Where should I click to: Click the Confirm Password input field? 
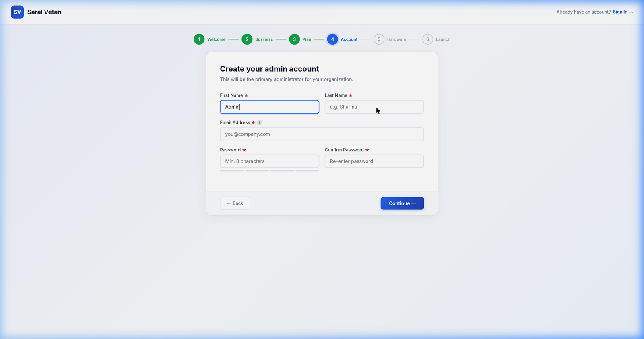pyautogui.click(x=374, y=161)
